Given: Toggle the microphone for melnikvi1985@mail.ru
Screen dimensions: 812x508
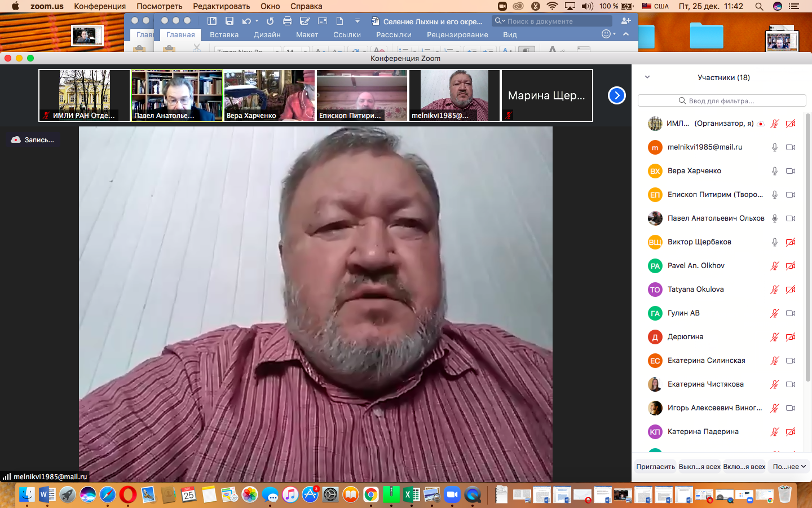Looking at the screenshot, I should (x=775, y=147).
